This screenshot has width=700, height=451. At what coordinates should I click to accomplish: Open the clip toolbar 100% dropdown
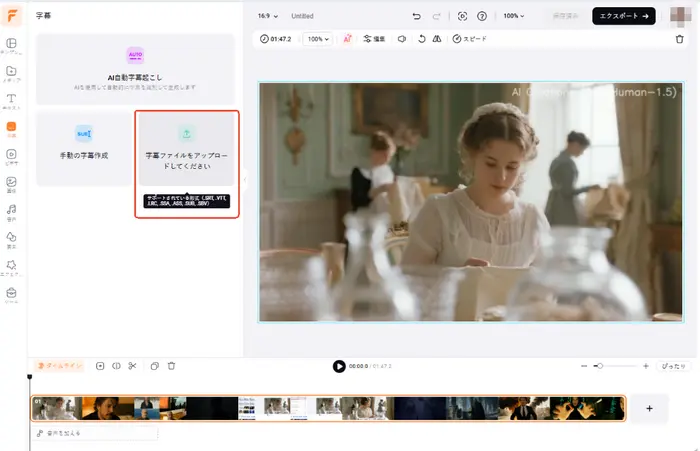(x=318, y=39)
